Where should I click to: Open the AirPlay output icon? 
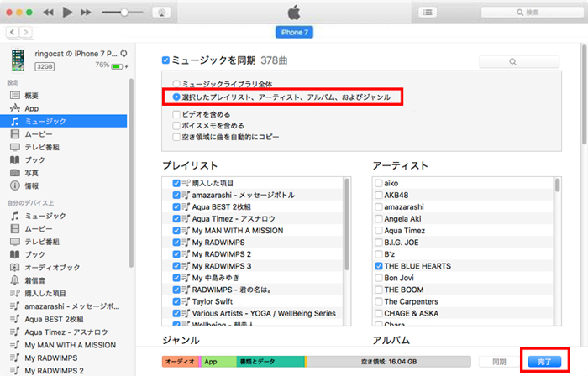tap(161, 13)
